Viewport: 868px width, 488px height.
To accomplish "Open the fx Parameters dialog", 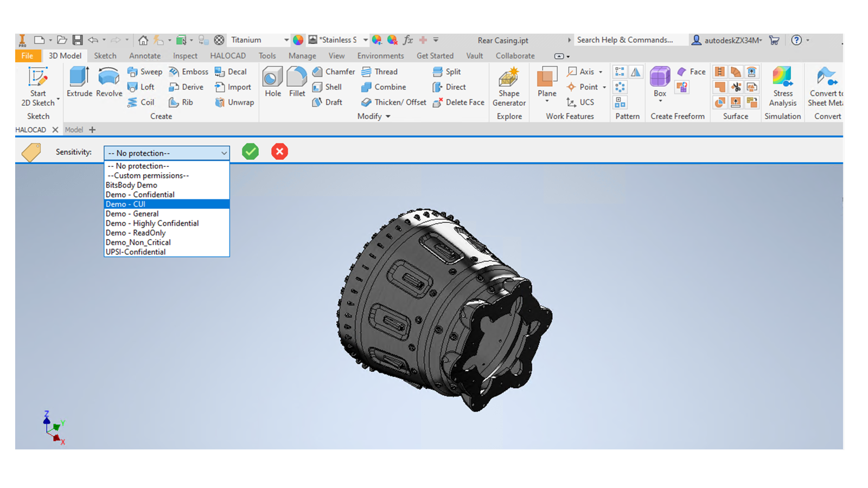I will (408, 40).
